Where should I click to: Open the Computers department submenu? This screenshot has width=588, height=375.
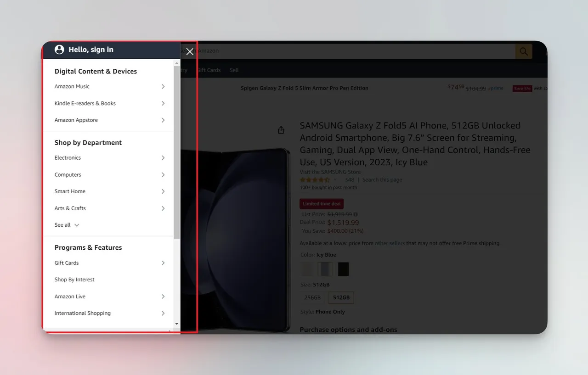click(x=108, y=174)
